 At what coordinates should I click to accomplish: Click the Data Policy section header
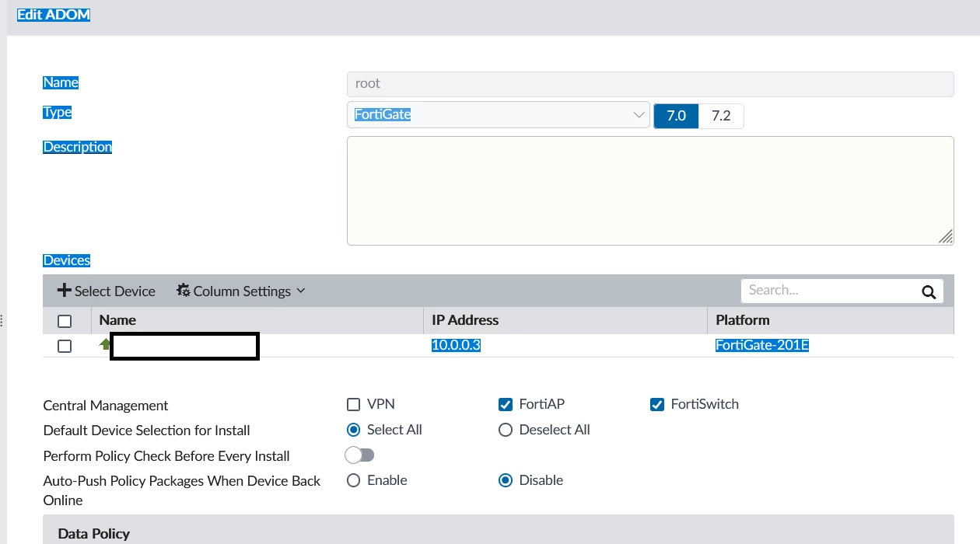point(498,530)
